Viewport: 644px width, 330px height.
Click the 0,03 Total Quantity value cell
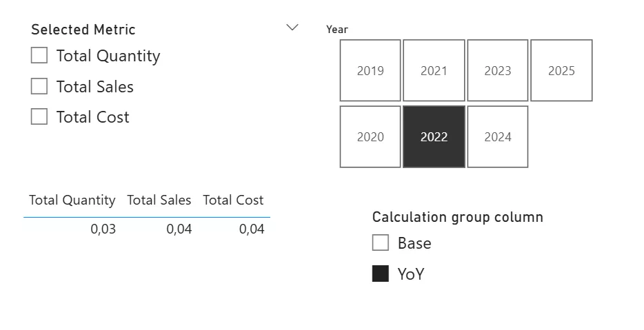click(x=103, y=229)
